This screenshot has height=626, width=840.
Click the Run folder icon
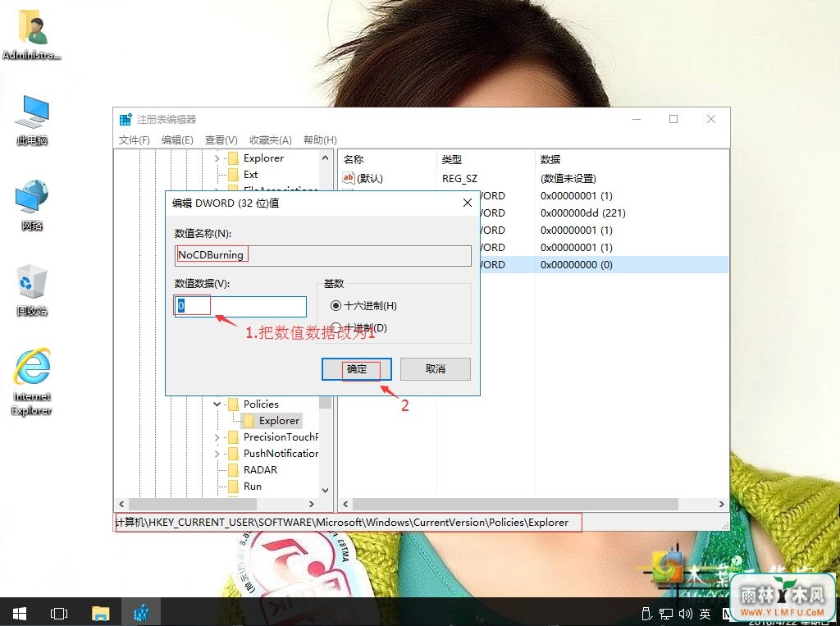point(234,487)
